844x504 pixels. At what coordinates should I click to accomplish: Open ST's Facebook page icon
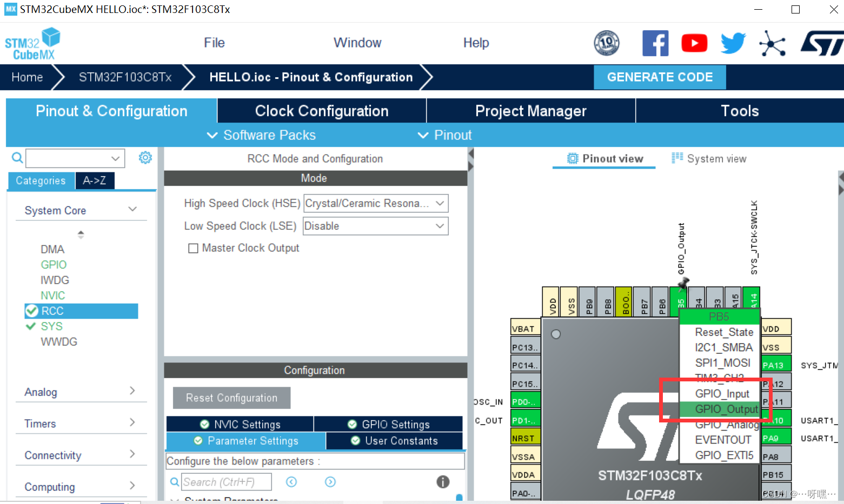(655, 43)
